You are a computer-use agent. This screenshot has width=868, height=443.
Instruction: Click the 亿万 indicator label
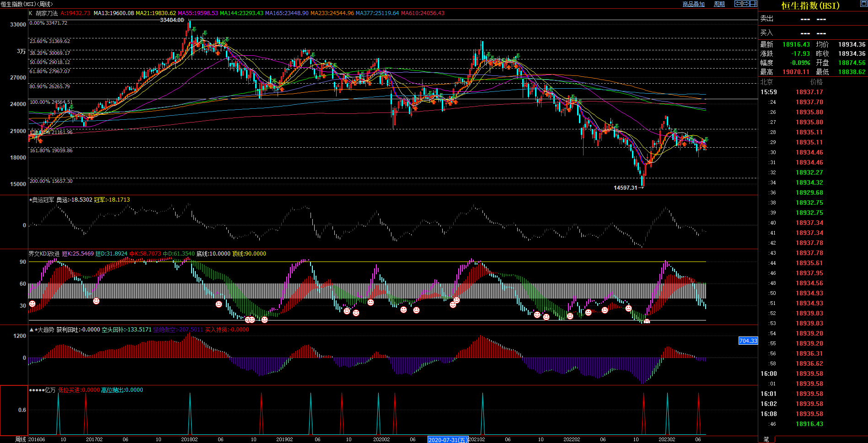coord(50,390)
